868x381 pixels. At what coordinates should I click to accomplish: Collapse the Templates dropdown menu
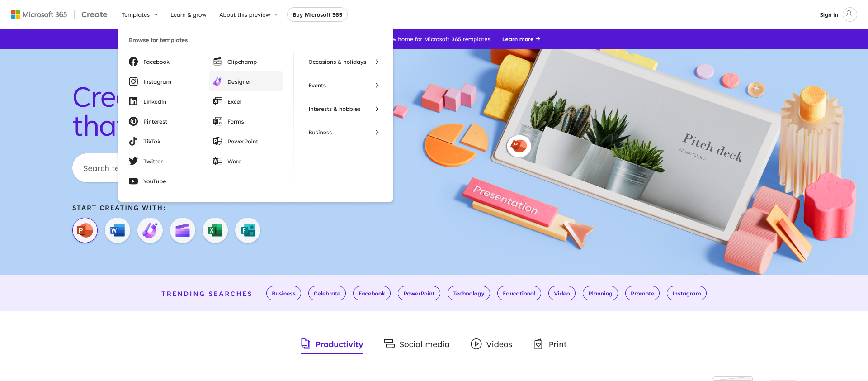[x=140, y=14]
